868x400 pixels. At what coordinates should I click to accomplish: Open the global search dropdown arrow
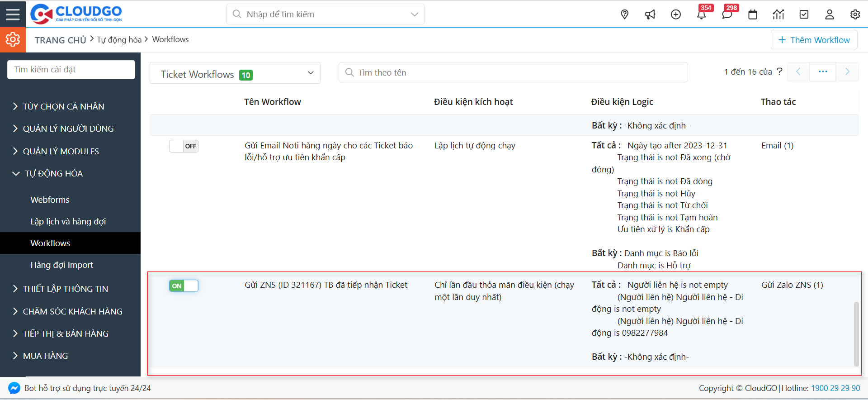(x=414, y=14)
